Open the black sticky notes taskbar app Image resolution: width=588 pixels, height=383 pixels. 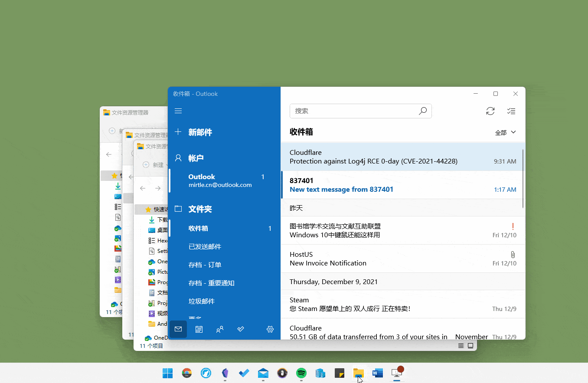pos(340,373)
